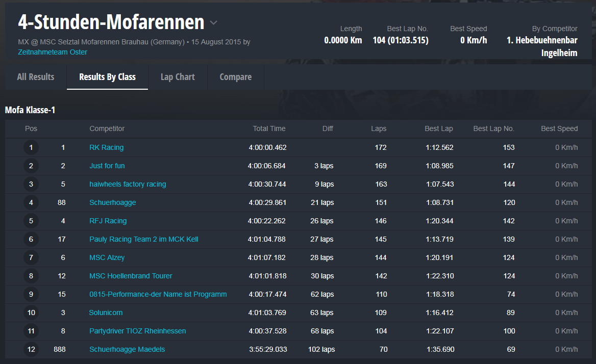Open Pauly Racing Team 2 im MCK Kell
The width and height of the screenshot is (596, 364).
pyautogui.click(x=143, y=239)
